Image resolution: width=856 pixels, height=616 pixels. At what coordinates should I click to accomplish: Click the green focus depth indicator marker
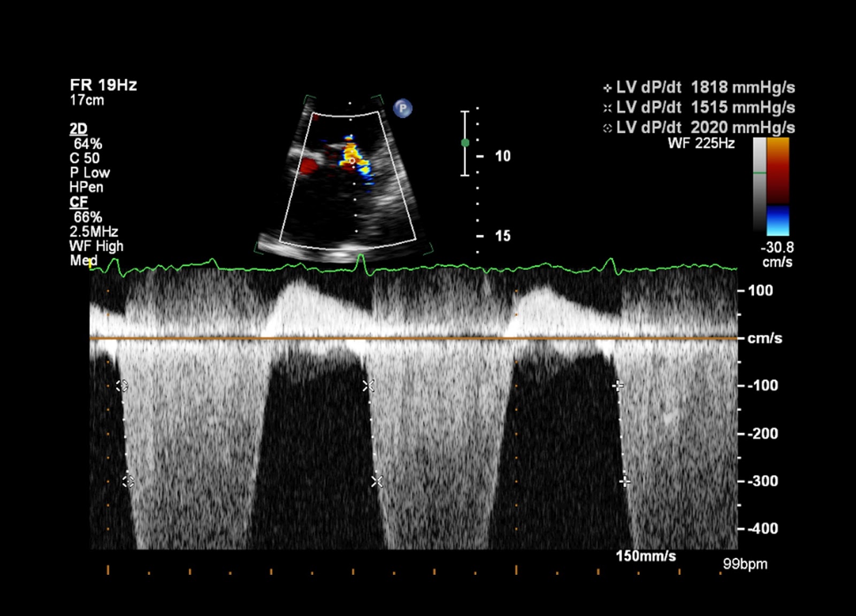465,143
